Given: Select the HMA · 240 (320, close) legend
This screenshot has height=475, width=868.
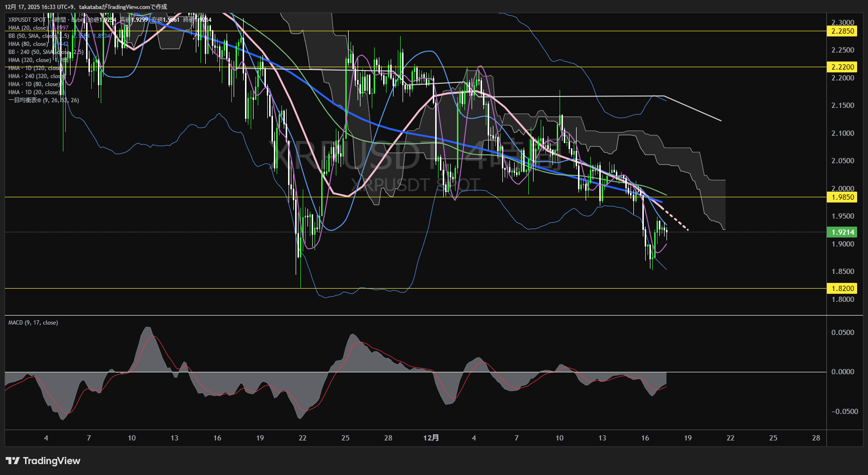Looking at the screenshot, I should 35,76.
